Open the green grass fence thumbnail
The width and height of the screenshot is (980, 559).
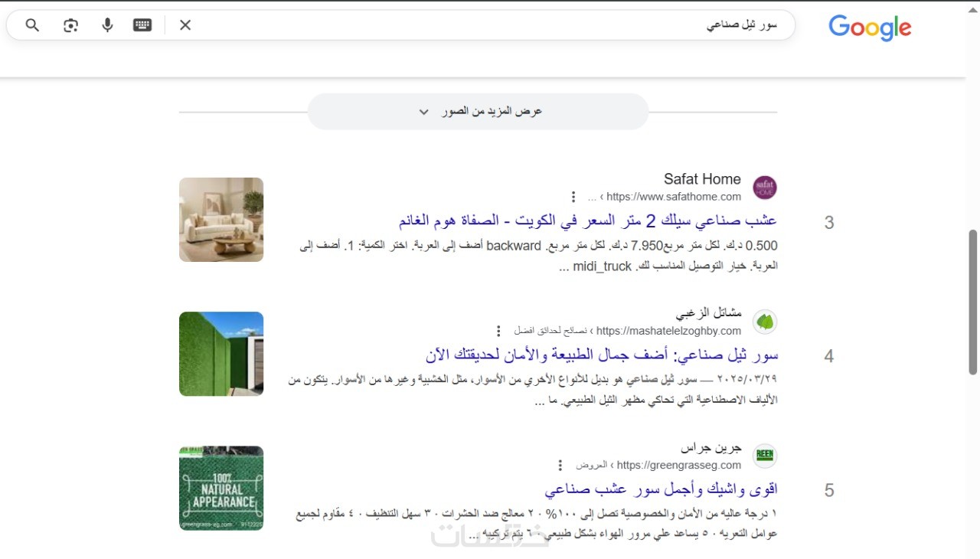(x=221, y=354)
